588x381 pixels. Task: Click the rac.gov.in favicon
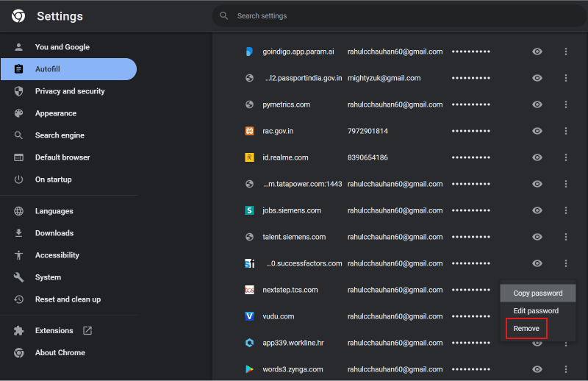pyautogui.click(x=249, y=131)
